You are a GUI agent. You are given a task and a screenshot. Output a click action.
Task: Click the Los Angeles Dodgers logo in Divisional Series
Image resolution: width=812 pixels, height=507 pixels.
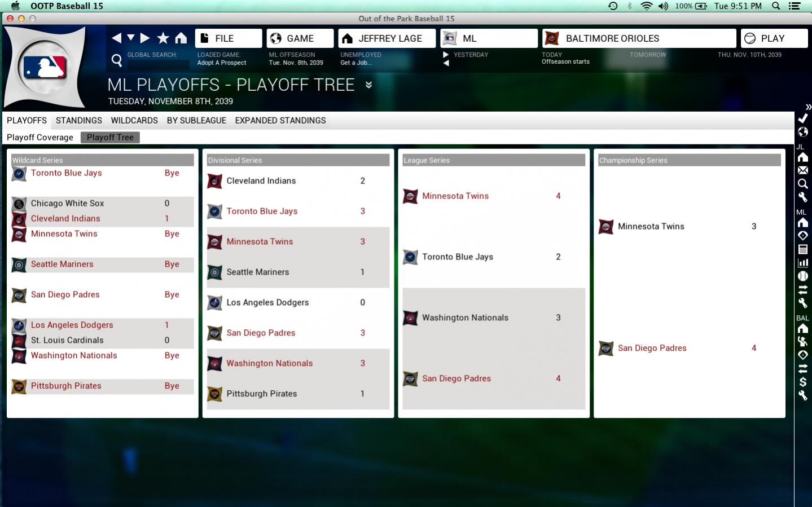(x=214, y=303)
